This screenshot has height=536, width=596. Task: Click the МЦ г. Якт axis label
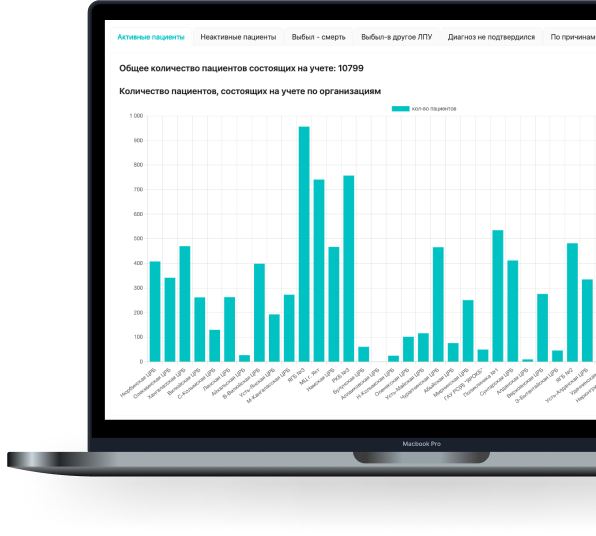(310, 377)
